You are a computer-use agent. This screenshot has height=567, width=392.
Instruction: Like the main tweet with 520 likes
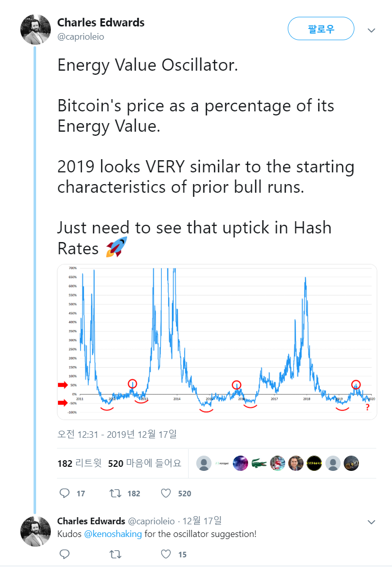[x=166, y=493]
